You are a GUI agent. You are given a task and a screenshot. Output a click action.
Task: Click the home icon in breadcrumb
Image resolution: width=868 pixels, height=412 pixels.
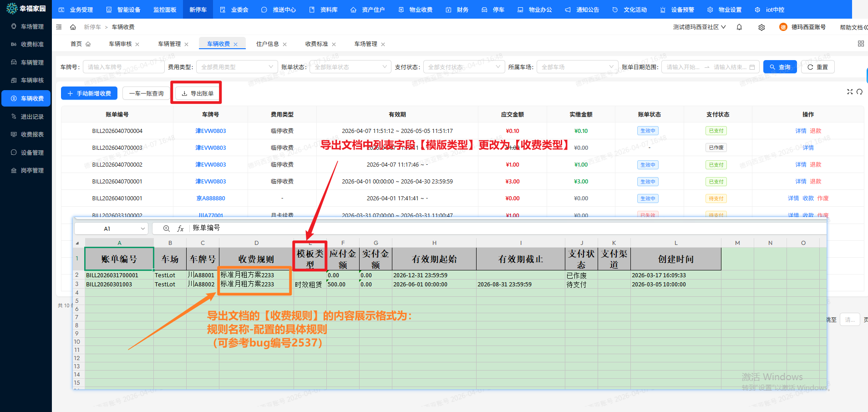[x=73, y=27]
